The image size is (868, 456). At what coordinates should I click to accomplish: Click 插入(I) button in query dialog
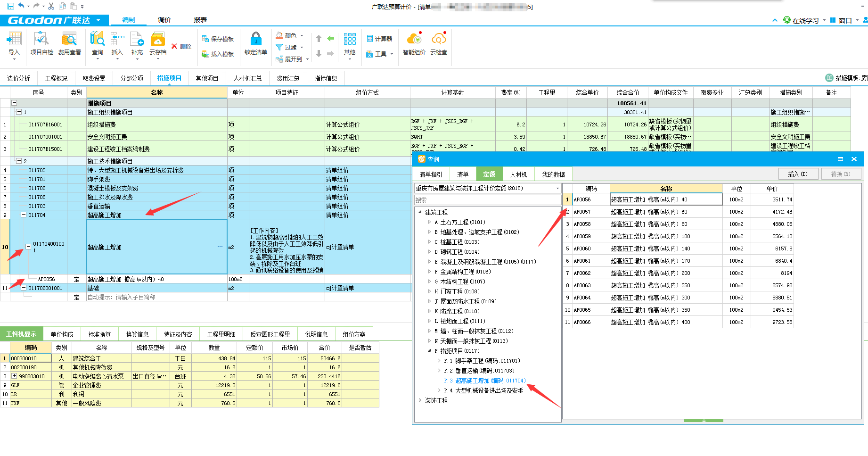tap(797, 174)
